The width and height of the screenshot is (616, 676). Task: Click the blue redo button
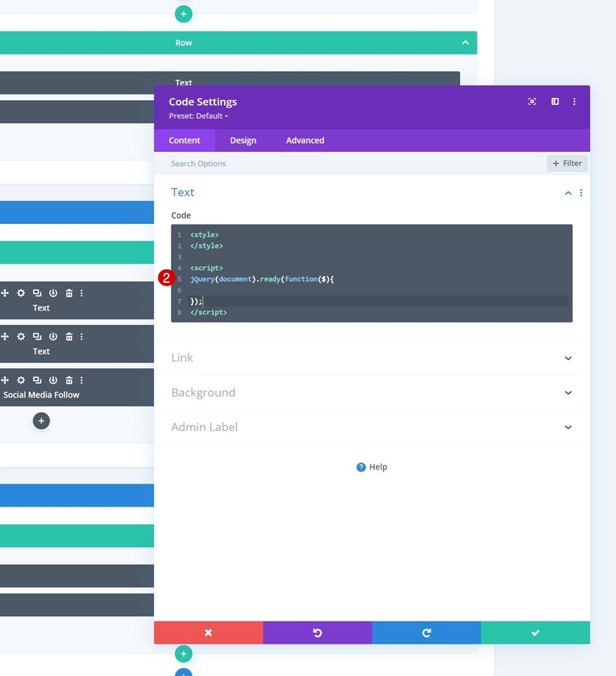426,633
